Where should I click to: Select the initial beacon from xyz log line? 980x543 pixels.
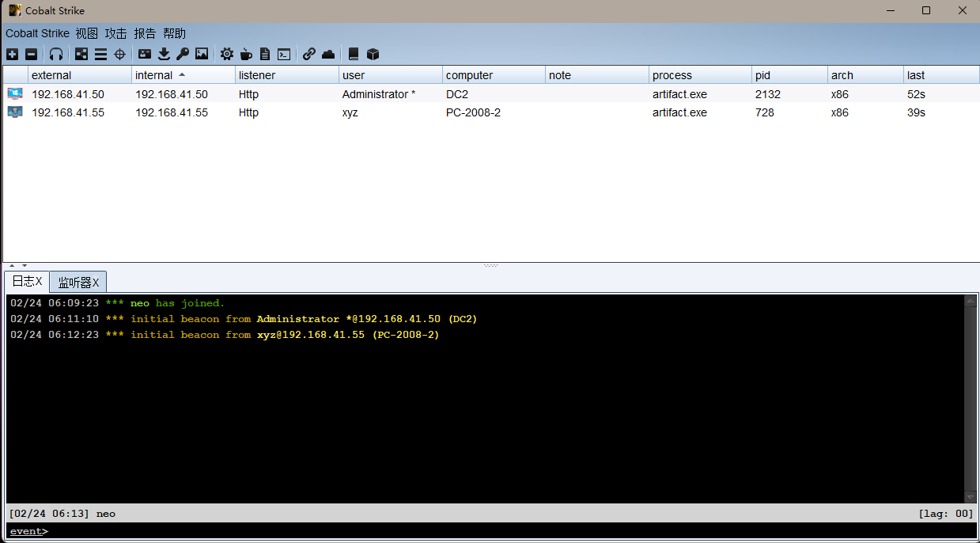tap(225, 335)
